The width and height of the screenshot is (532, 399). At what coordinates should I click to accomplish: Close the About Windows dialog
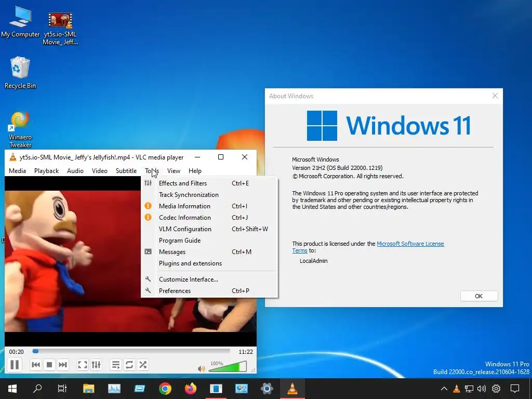click(495, 96)
